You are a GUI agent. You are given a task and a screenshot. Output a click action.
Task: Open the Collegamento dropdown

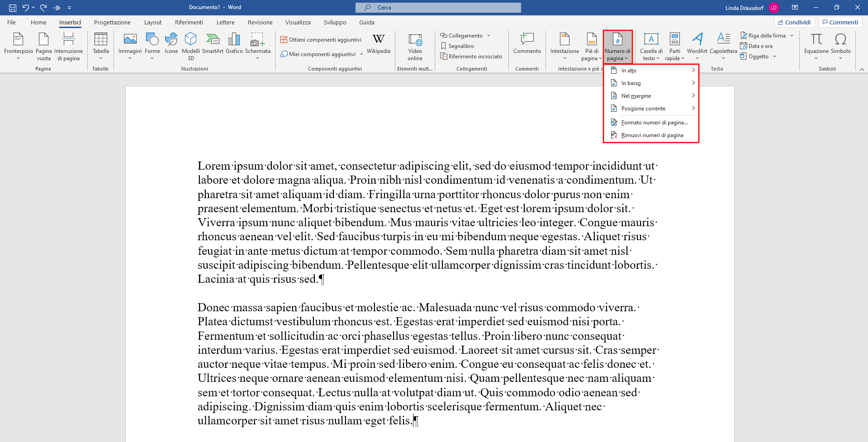coord(465,35)
